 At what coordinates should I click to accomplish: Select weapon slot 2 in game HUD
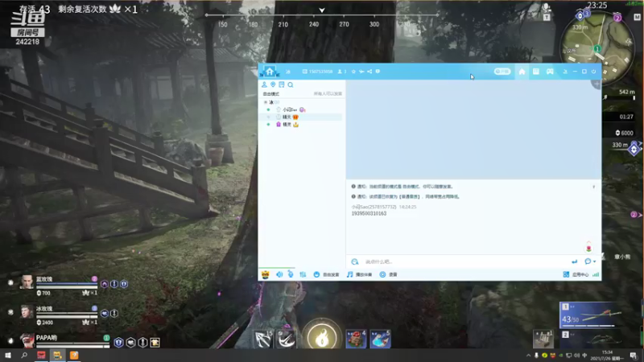pyautogui.click(x=589, y=339)
